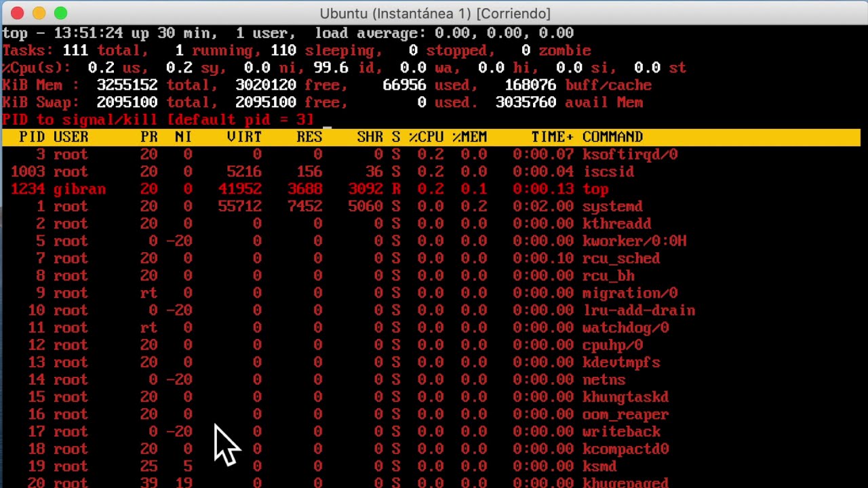The height and width of the screenshot is (488, 868).
Task: Select the cpuhp/0 process name
Action: coord(612,345)
